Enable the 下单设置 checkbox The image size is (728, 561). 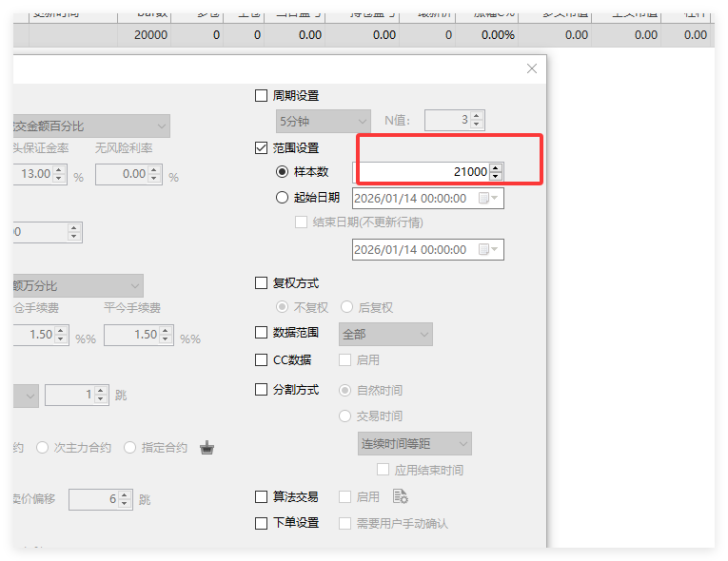click(262, 523)
